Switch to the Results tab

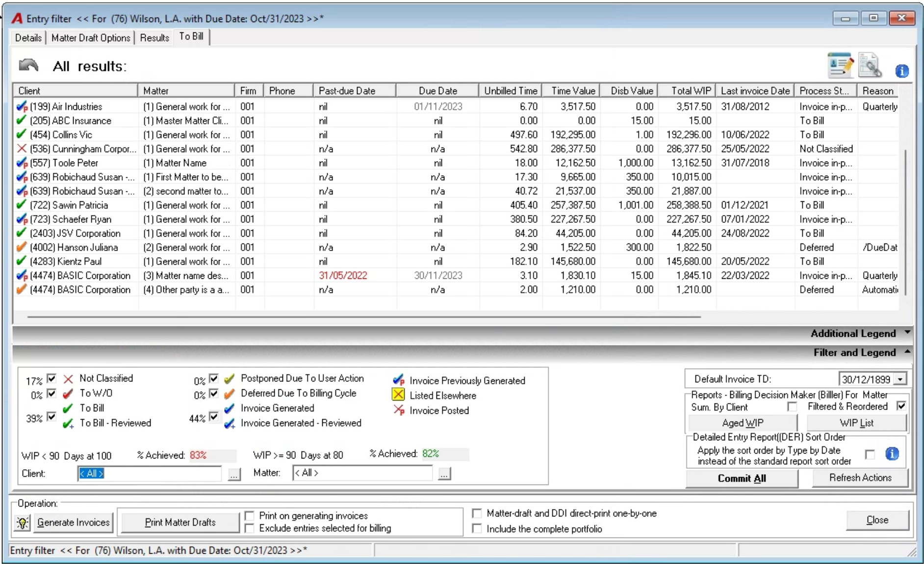pos(154,38)
